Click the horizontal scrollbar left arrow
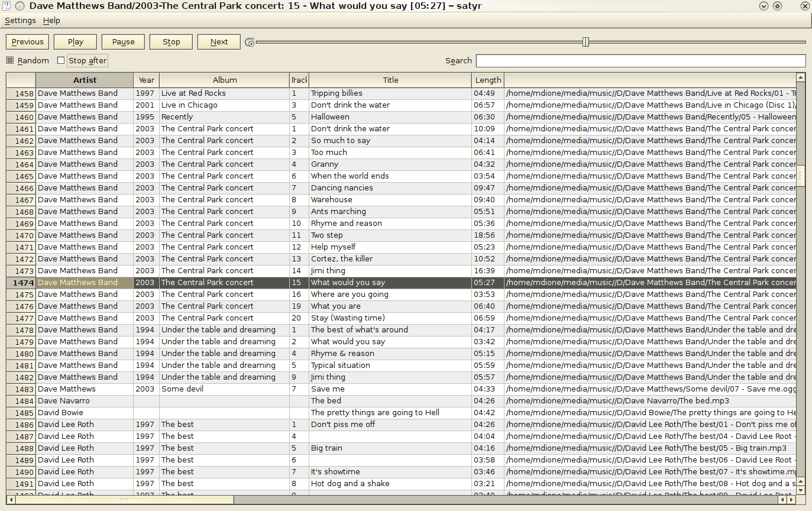 [11, 500]
